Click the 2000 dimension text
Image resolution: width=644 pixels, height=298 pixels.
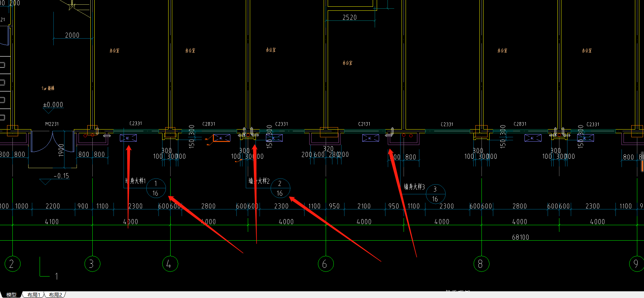click(72, 35)
